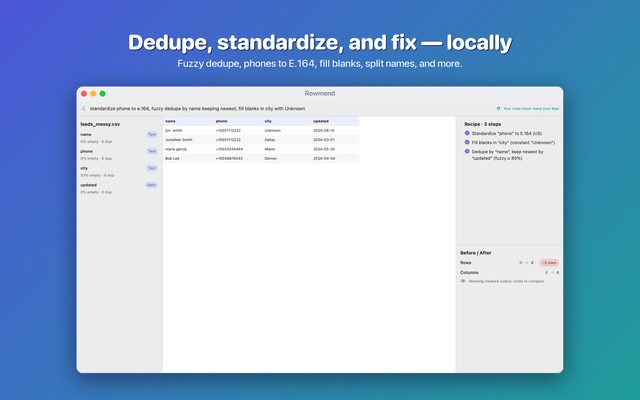Click the eye icon beside 'Showing cleaned output'
Image resolution: width=640 pixels, height=400 pixels.
coord(463,281)
